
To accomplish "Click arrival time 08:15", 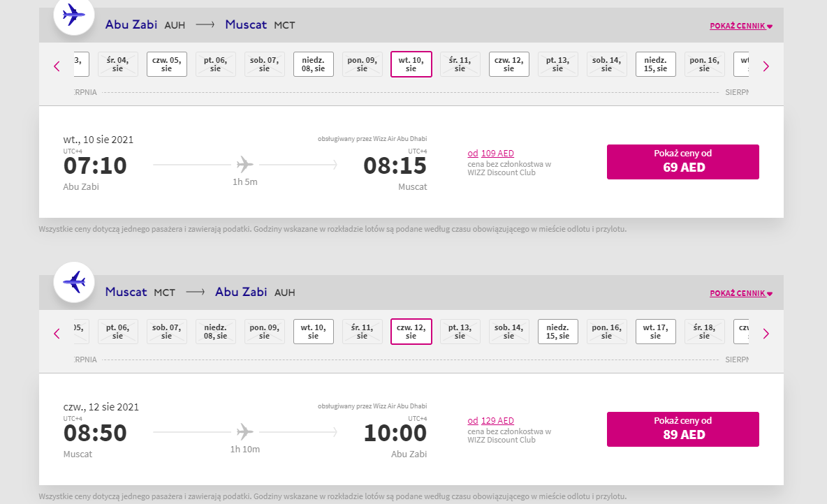I will click(x=395, y=165).
